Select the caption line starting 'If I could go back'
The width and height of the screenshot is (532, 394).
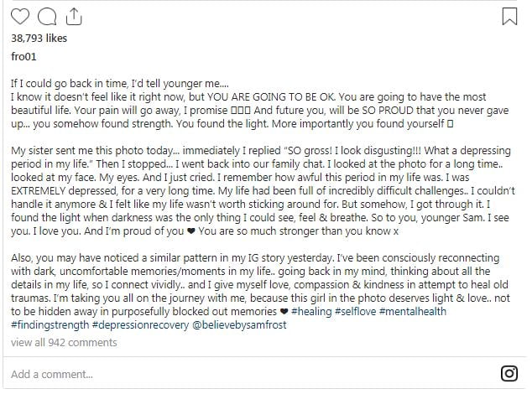pyautogui.click(x=120, y=84)
